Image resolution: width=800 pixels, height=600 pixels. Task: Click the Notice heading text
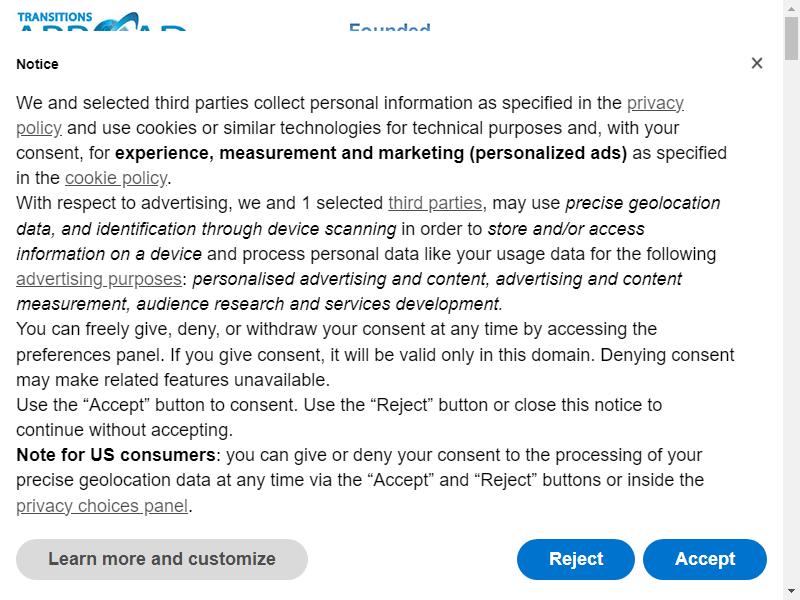click(37, 64)
